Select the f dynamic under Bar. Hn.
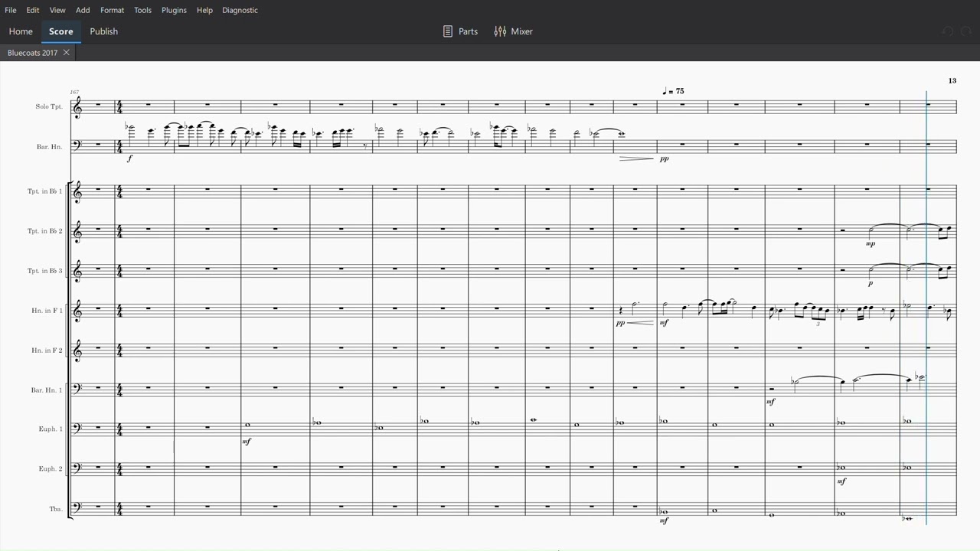 [130, 158]
